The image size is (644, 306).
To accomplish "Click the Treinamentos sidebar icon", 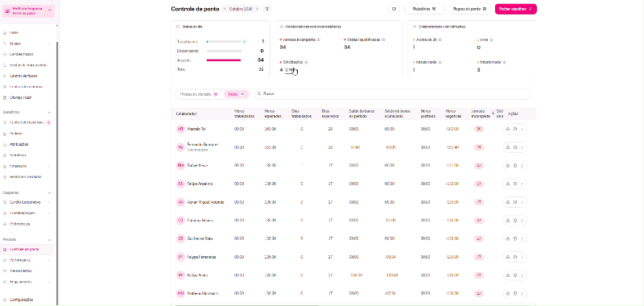I will pyautogui.click(x=5, y=271).
